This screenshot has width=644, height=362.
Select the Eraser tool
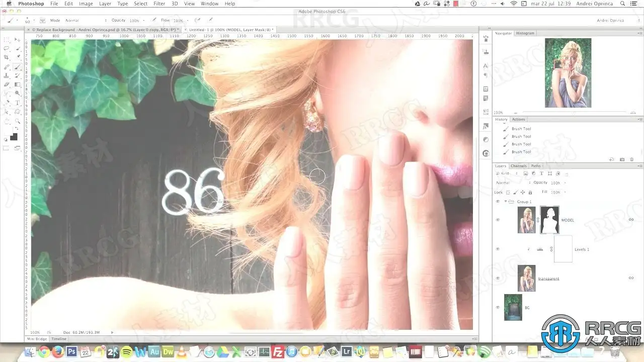tap(7, 84)
